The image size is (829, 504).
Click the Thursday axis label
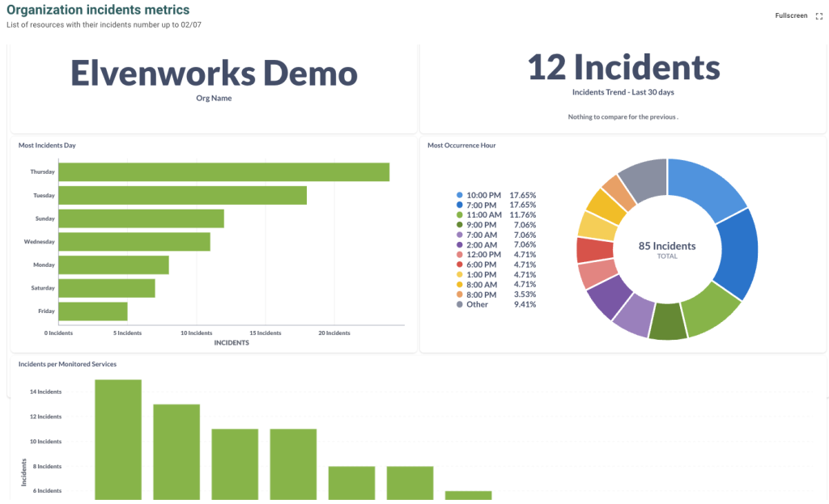pos(42,172)
